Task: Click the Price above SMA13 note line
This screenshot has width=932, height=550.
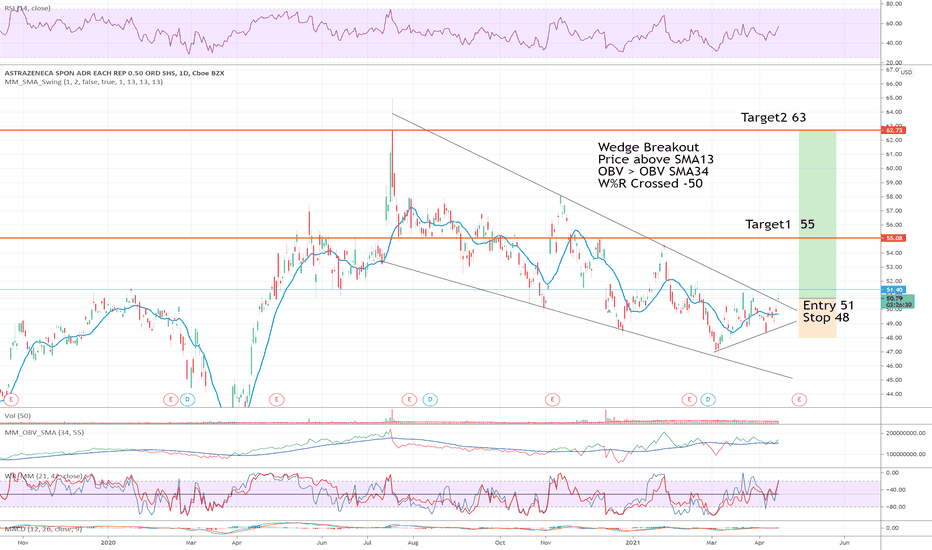Action: 656,159
